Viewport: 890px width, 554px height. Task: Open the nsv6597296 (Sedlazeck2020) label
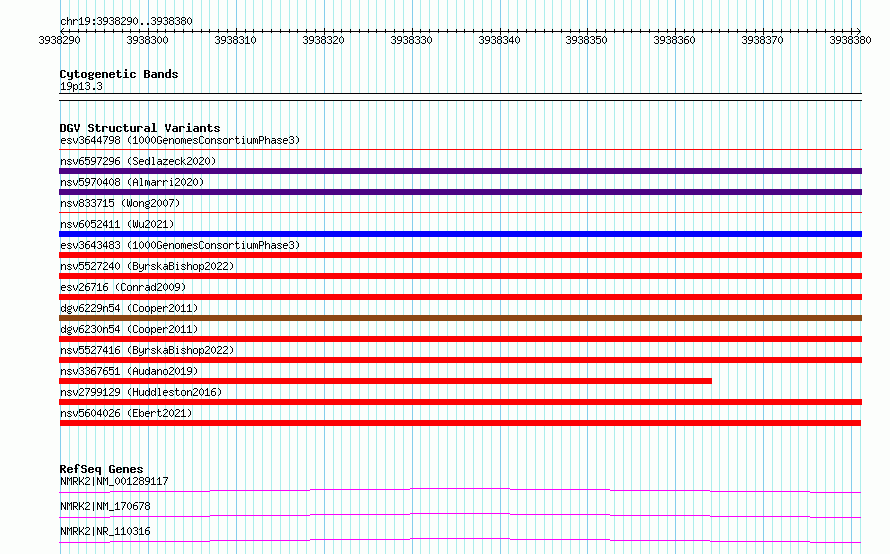coord(138,161)
